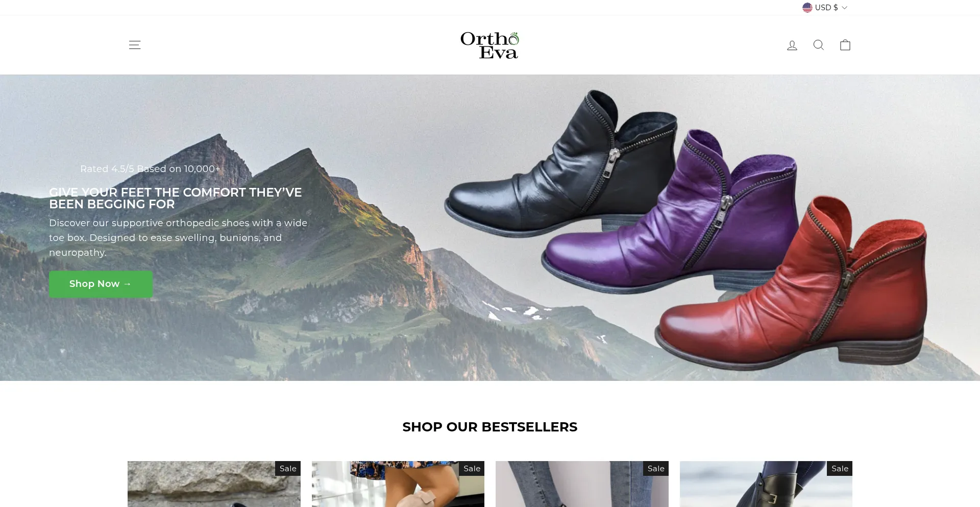This screenshot has width=980, height=507.
Task: Open the shopping cart bag icon
Action: point(845,45)
